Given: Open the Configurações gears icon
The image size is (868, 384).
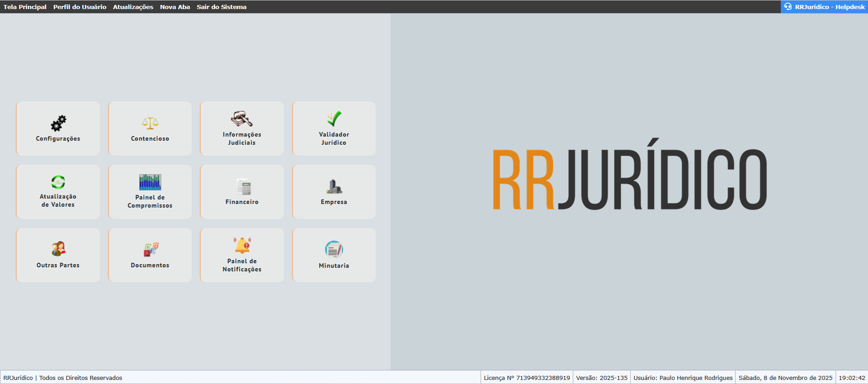Looking at the screenshot, I should (58, 123).
